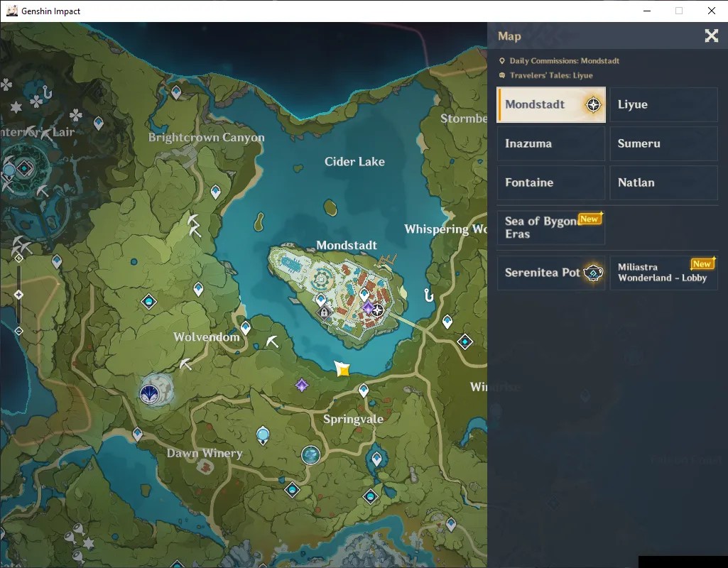
Task: Select the teleport waypoint at Springvale
Action: 364,390
